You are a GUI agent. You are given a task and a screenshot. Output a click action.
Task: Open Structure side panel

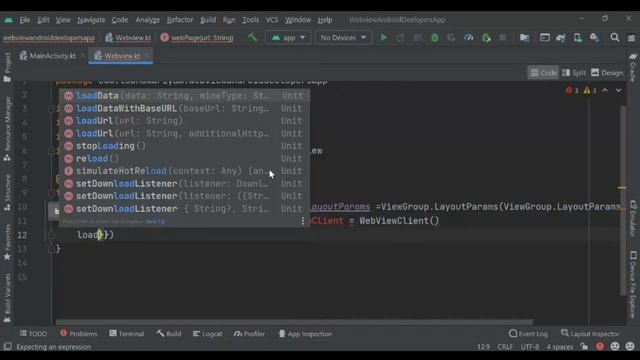tap(7, 193)
